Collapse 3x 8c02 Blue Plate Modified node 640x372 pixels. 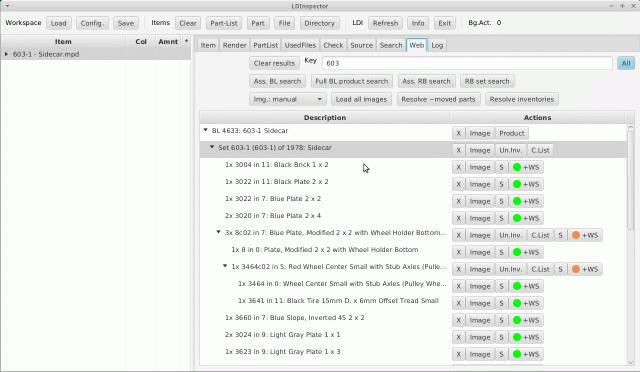[218, 232]
